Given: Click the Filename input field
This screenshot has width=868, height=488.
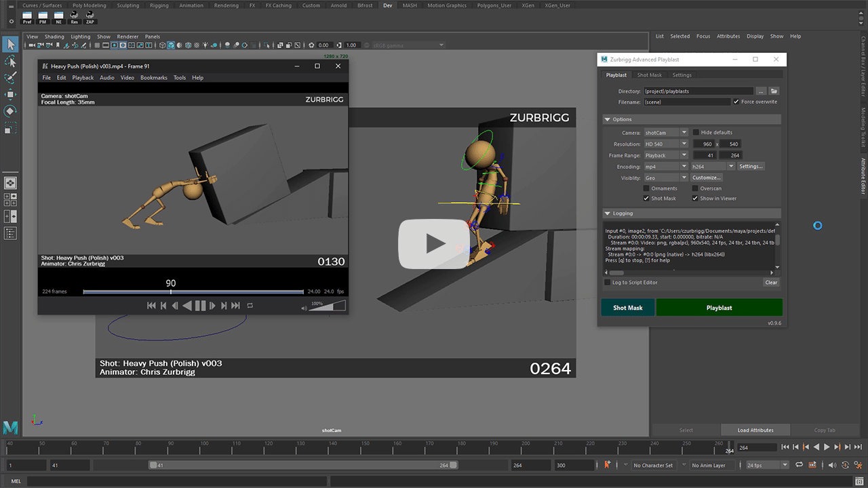Looking at the screenshot, I should coord(686,102).
